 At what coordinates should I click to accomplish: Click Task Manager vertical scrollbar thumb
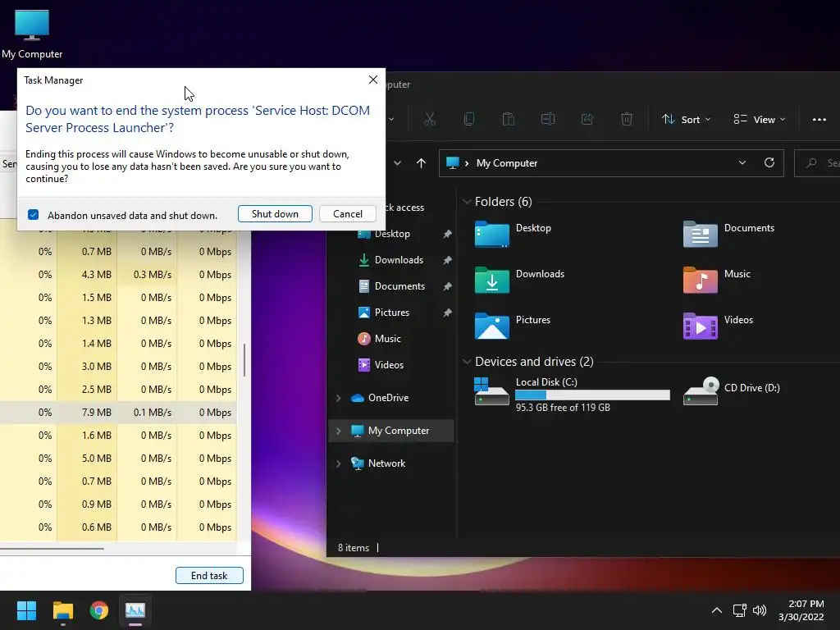[x=244, y=360]
